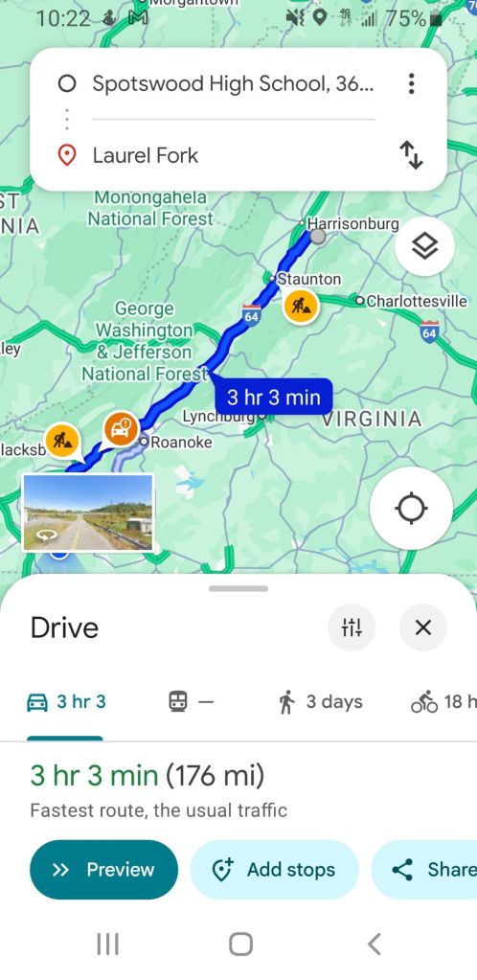The width and height of the screenshot is (477, 980).
Task: Edit the Spotswood High School starting point
Action: [x=233, y=83]
